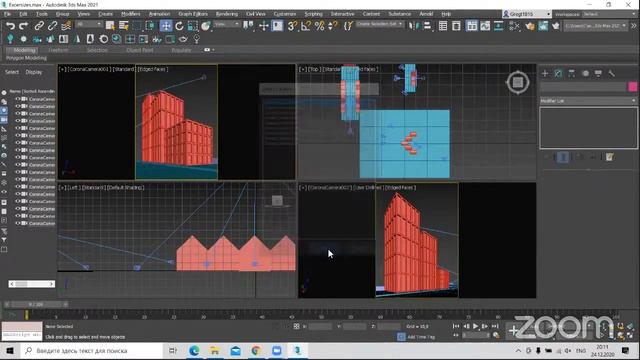
Task: Activate the Select and Rotate tool
Action: tap(179, 26)
